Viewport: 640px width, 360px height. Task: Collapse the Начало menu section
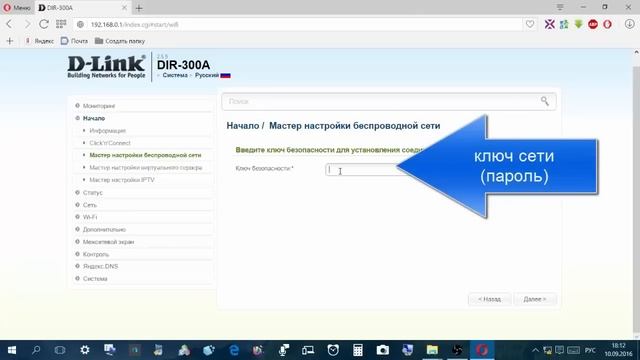tap(94, 118)
